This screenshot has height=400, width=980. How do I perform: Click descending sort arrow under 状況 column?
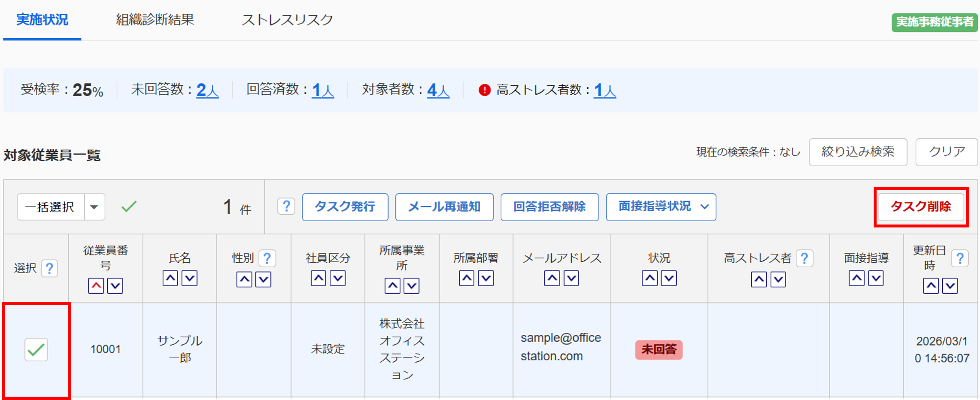(669, 278)
